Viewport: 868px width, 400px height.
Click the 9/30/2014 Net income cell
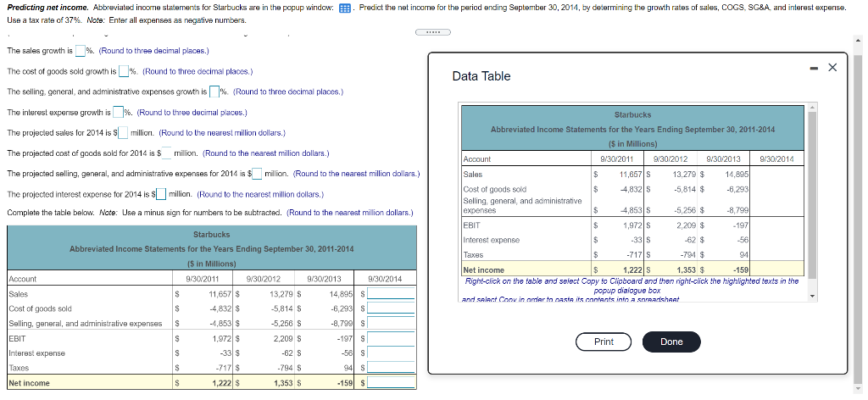tap(391, 383)
